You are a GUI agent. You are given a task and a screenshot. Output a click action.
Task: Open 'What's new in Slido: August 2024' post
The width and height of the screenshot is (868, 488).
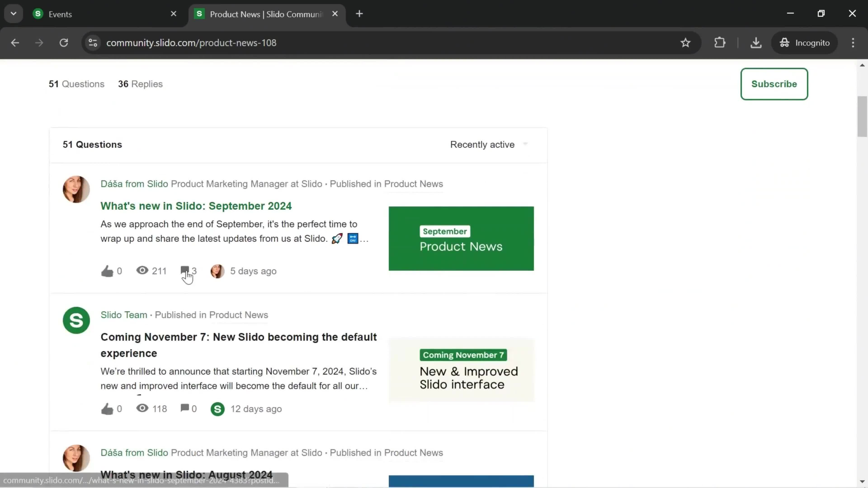(x=187, y=474)
